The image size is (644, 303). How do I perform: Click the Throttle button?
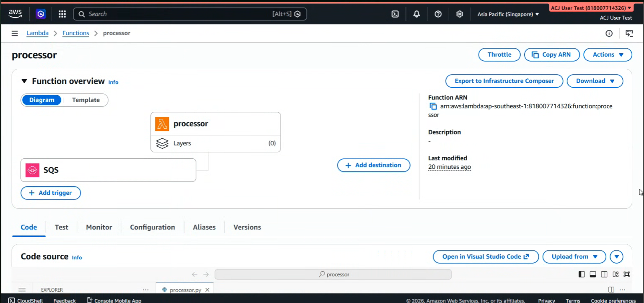[x=499, y=55]
